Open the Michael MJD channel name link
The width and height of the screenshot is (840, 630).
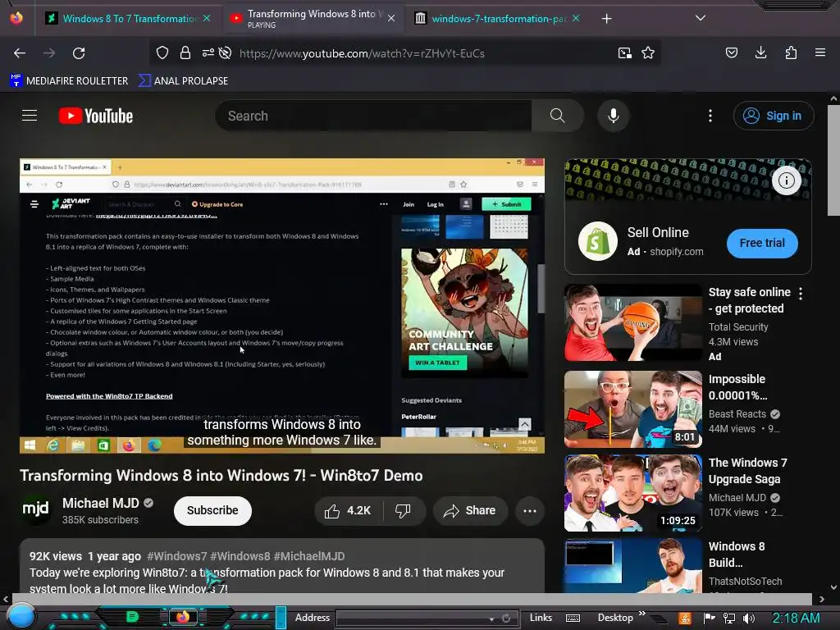click(101, 503)
